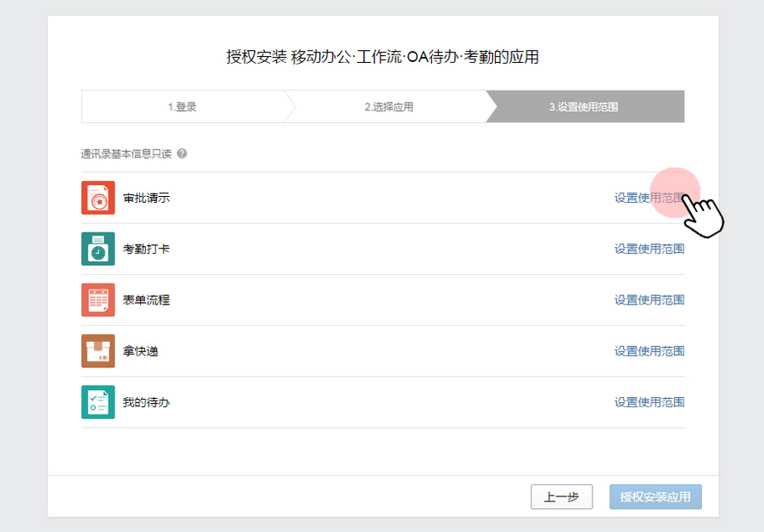Click the 拿快递 brown package icon
The height and width of the screenshot is (532, 764).
point(98,350)
